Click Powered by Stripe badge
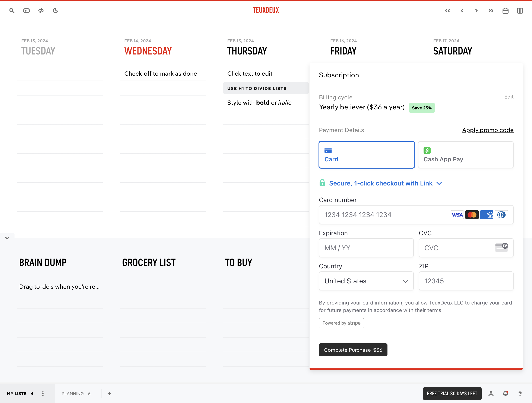This screenshot has width=532, height=403. click(x=341, y=323)
